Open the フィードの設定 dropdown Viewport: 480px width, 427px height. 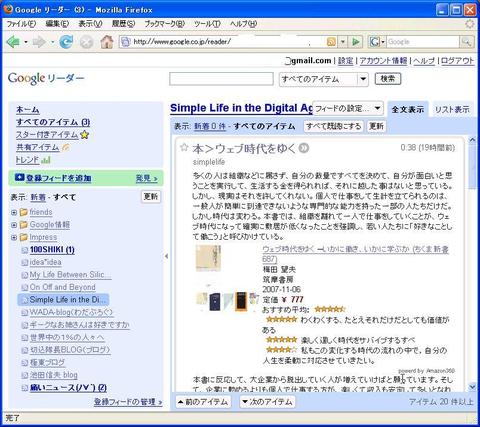(348, 108)
